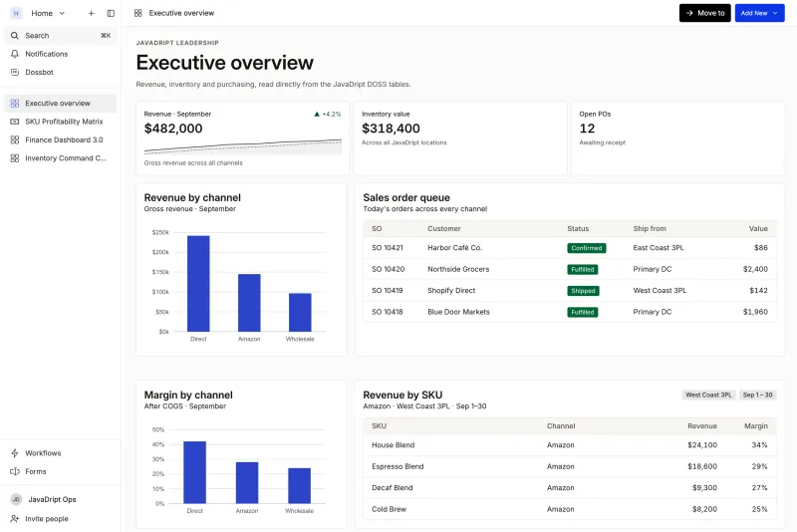Image resolution: width=797 pixels, height=532 pixels.
Task: Open the Add New dropdown button
Action: [x=759, y=13]
